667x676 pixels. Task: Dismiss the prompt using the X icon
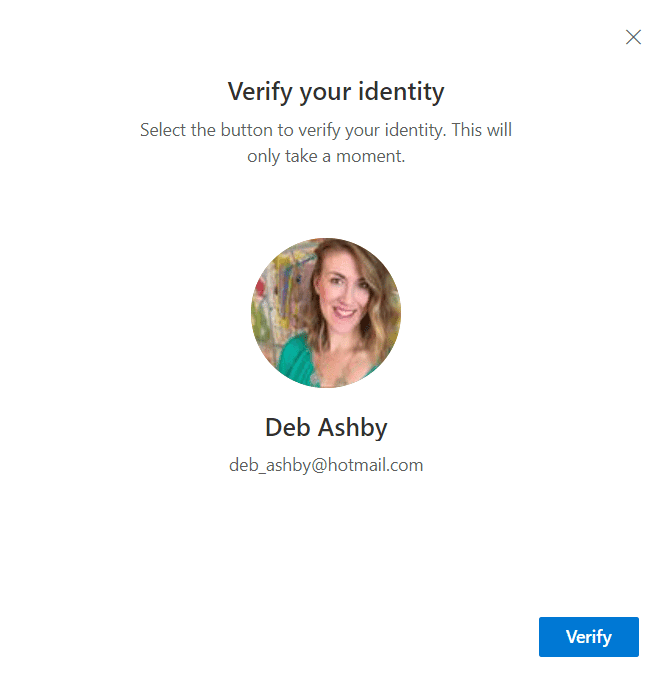point(633,37)
